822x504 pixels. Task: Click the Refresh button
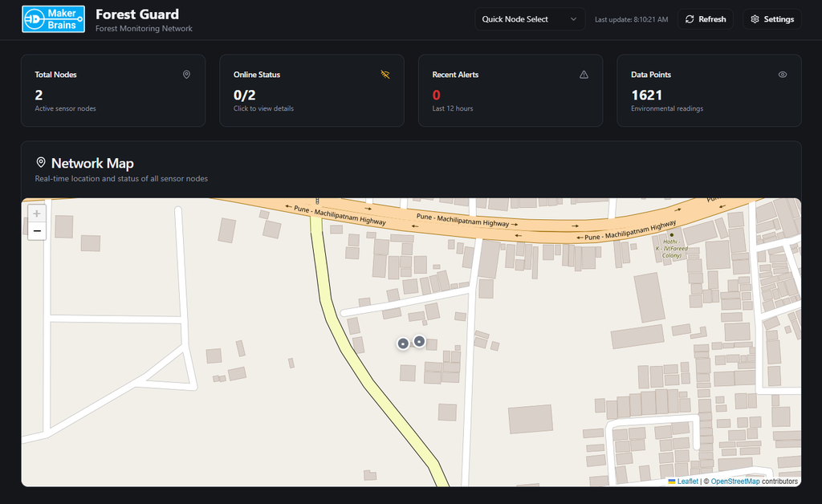(705, 19)
